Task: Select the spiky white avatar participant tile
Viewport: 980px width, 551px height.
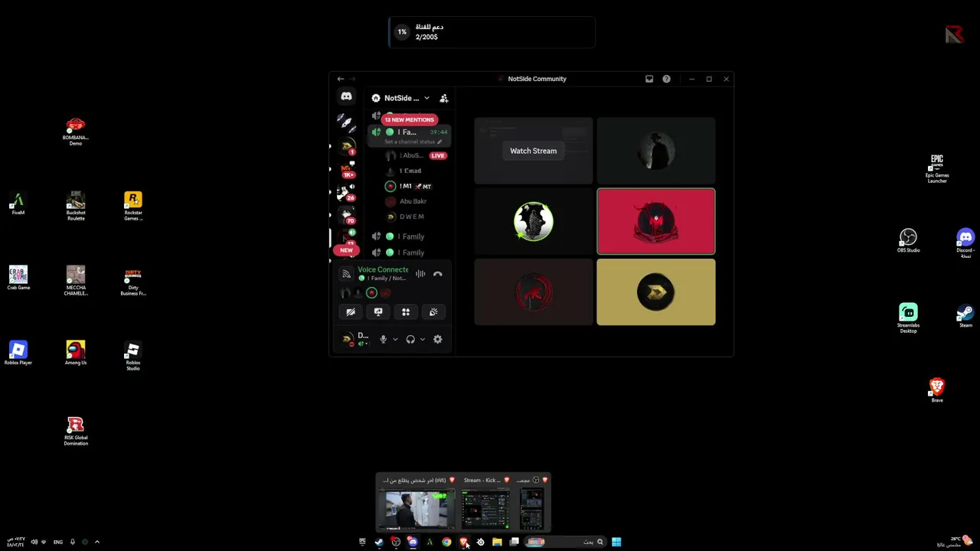Action: click(534, 221)
